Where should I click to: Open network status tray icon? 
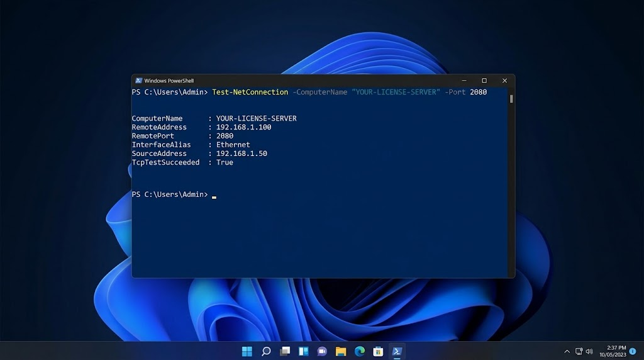coord(579,351)
